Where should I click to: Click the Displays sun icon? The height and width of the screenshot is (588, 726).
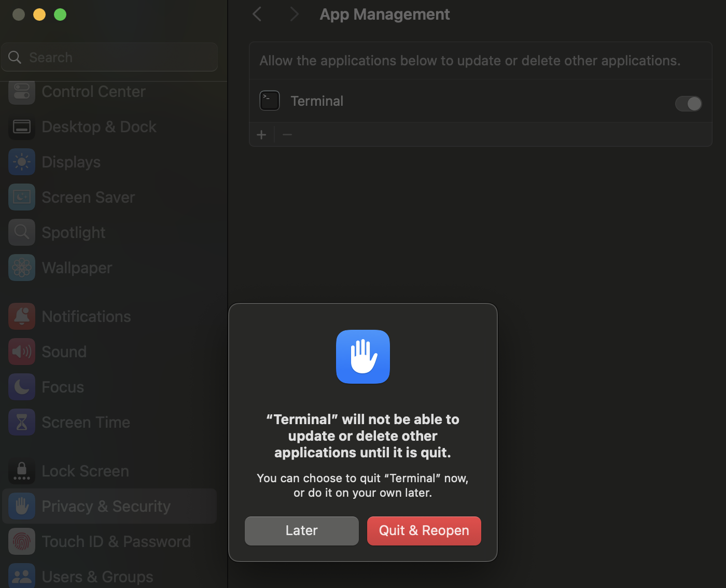tap(22, 162)
